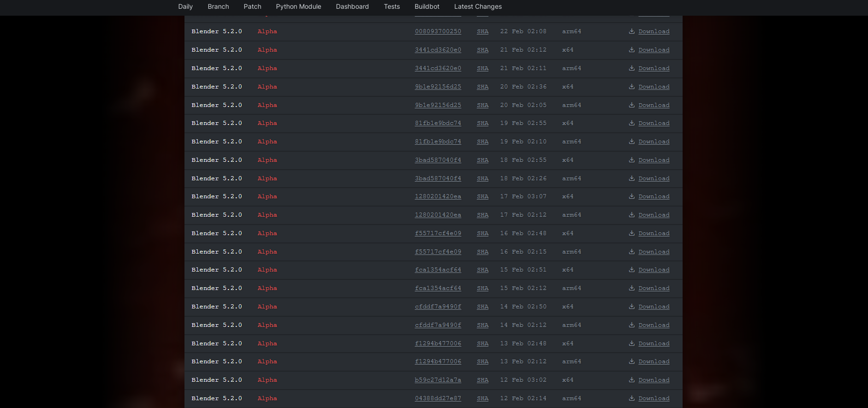
Task: Open commit f55717cf4e09 in the arm64 row
Action: (438, 252)
